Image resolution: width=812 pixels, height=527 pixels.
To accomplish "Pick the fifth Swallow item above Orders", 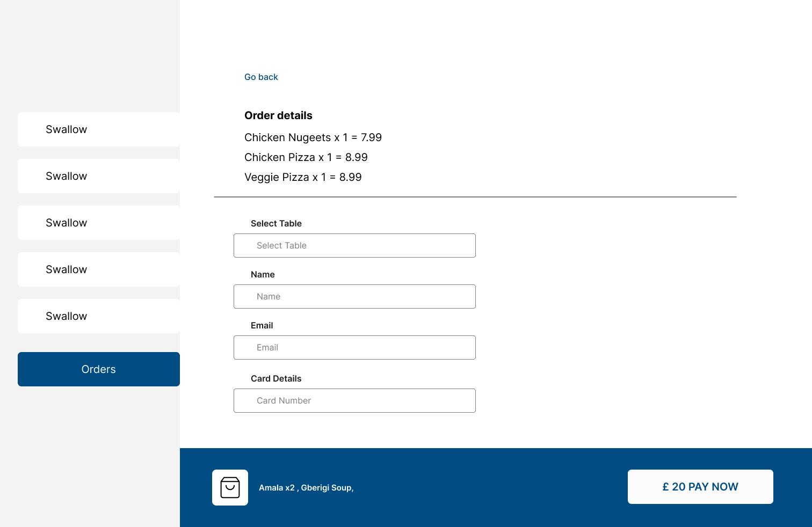I will (99, 316).
